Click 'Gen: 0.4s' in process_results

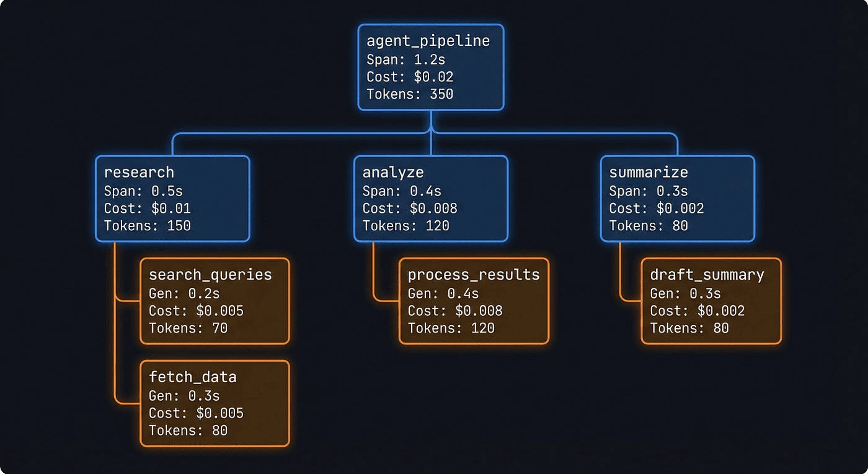(443, 293)
